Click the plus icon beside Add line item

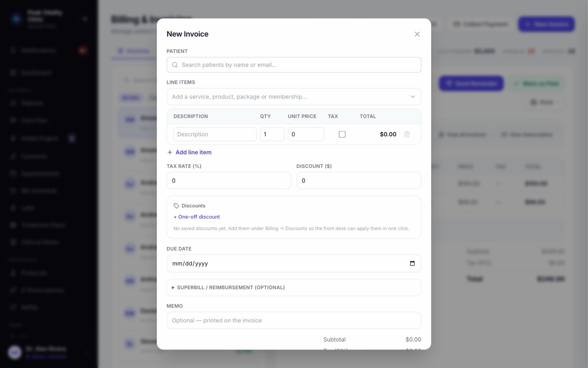click(x=170, y=152)
